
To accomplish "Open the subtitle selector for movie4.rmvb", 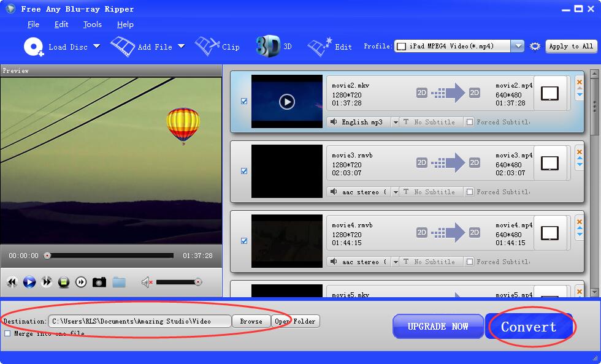I will click(431, 262).
